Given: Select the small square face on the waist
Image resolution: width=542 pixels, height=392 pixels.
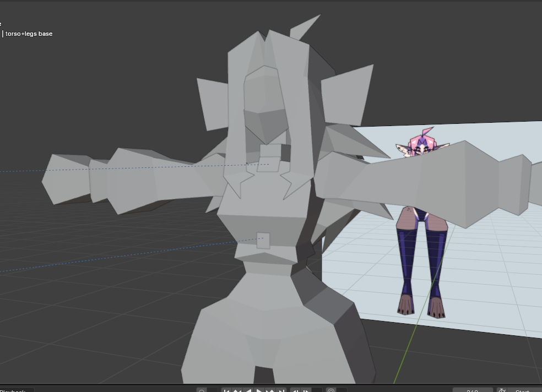Looking at the screenshot, I should pos(263,241).
